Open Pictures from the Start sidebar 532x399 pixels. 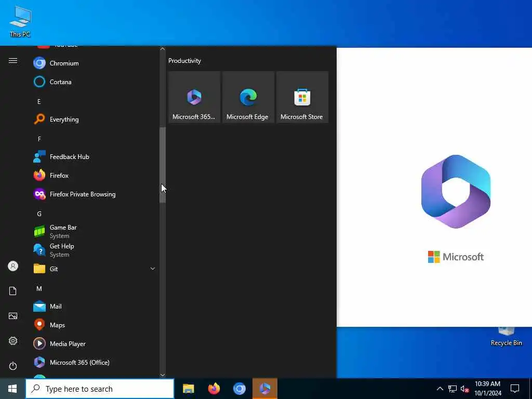[13, 316]
